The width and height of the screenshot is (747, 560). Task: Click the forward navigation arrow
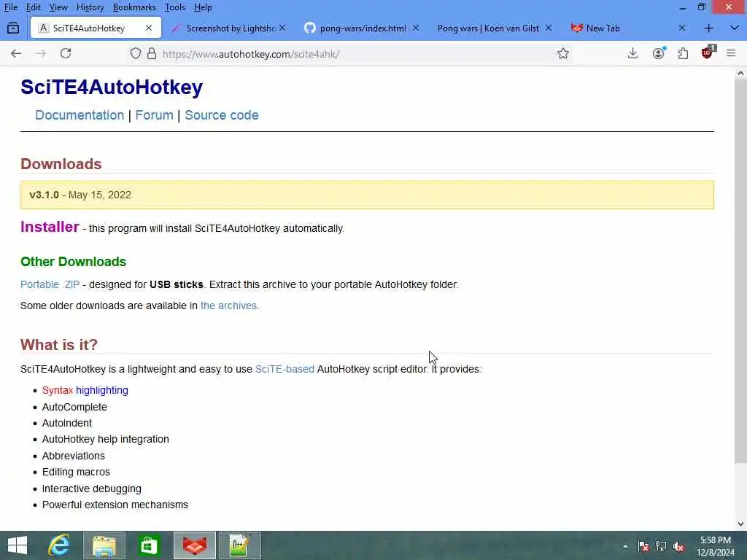[41, 53]
